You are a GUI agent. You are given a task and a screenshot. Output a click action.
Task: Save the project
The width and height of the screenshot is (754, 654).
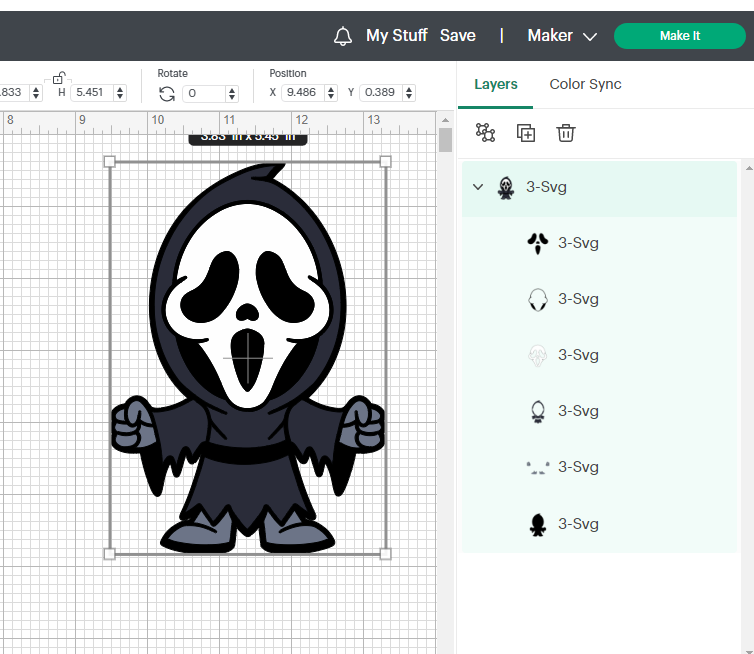click(457, 36)
